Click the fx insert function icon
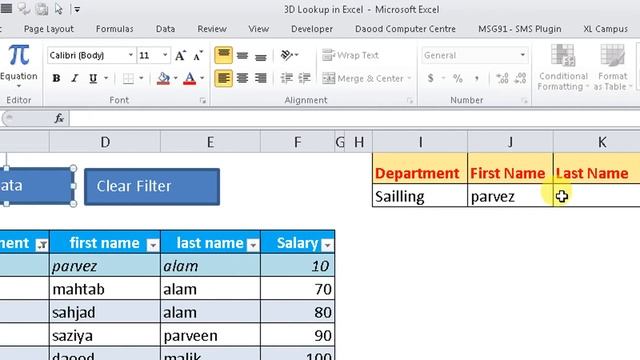Viewport: 640px width, 360px height. 59,118
